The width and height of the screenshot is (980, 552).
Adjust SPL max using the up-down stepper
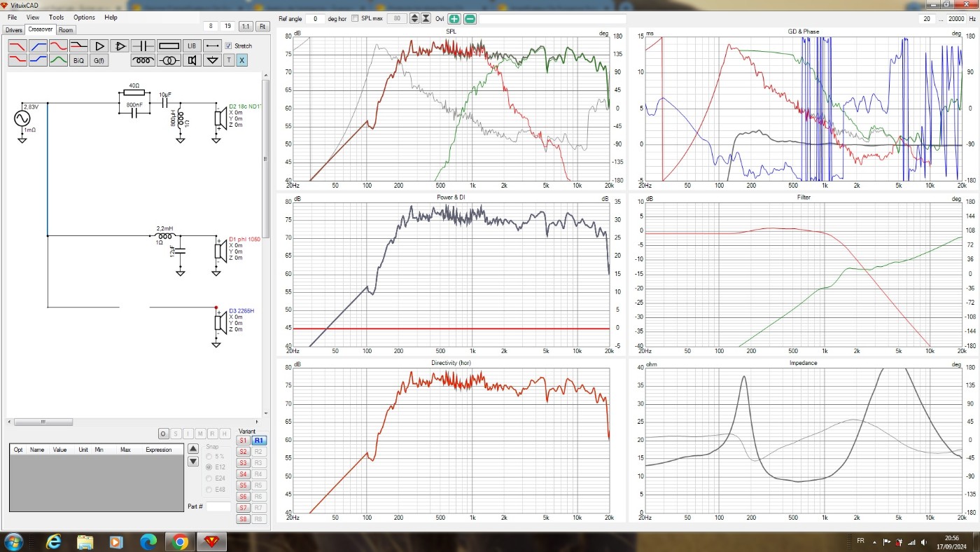pos(414,19)
